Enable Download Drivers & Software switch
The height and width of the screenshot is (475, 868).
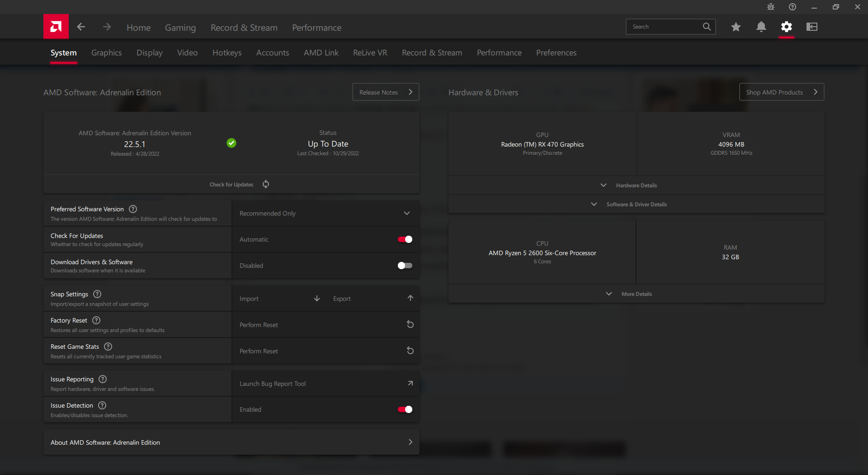405,266
